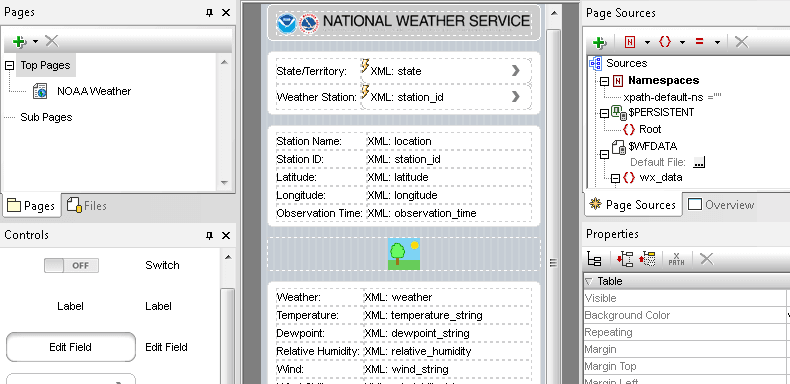Click the Pages list scrollbar down arrow
Screen dimensions: 790x384
tap(224, 183)
